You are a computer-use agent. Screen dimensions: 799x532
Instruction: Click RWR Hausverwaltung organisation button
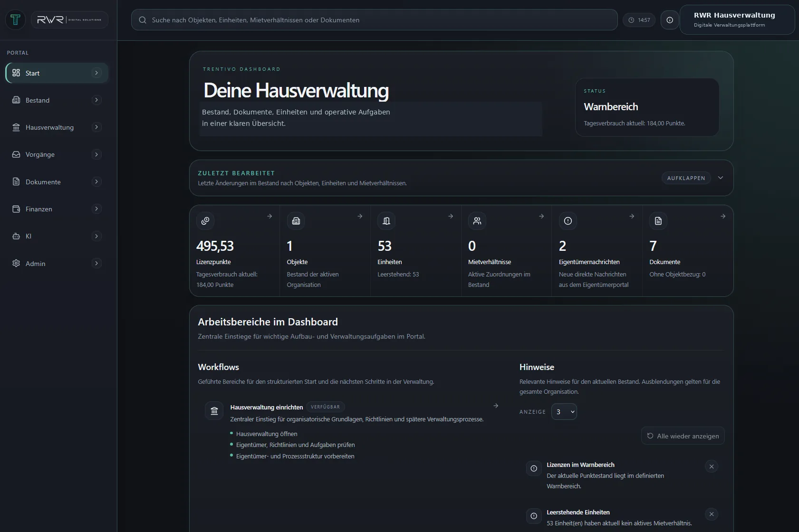tap(737, 19)
